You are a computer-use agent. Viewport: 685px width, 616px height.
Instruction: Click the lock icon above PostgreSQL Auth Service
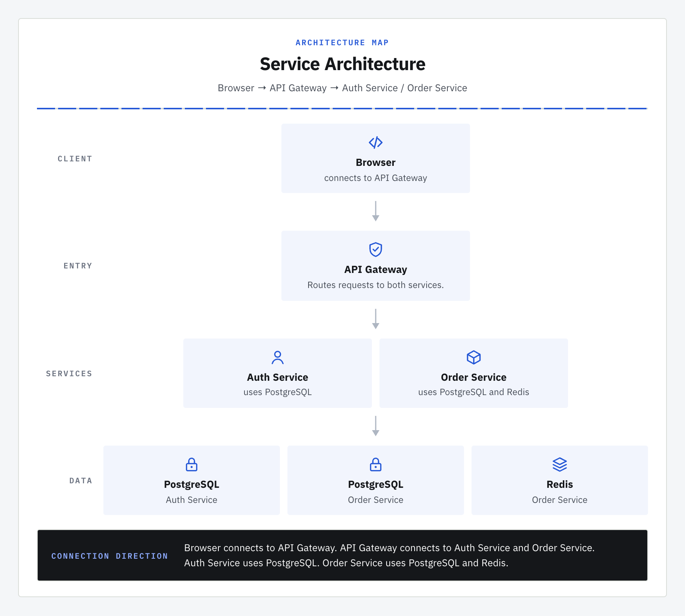(192, 464)
